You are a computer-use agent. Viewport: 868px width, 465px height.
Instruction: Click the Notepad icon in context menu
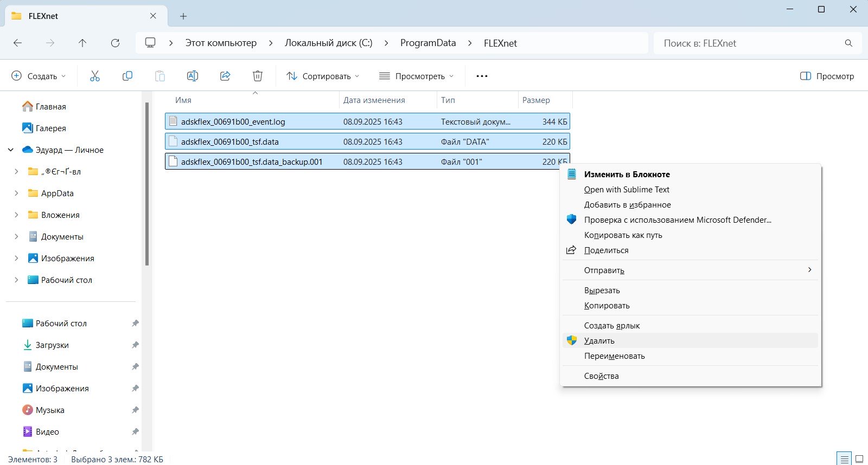[x=571, y=174]
